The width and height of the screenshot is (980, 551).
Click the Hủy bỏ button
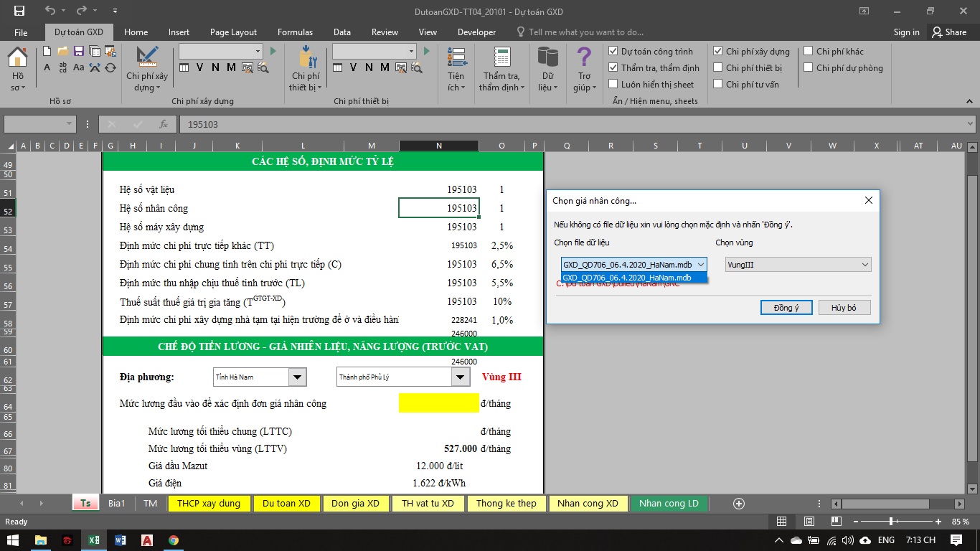[844, 307]
